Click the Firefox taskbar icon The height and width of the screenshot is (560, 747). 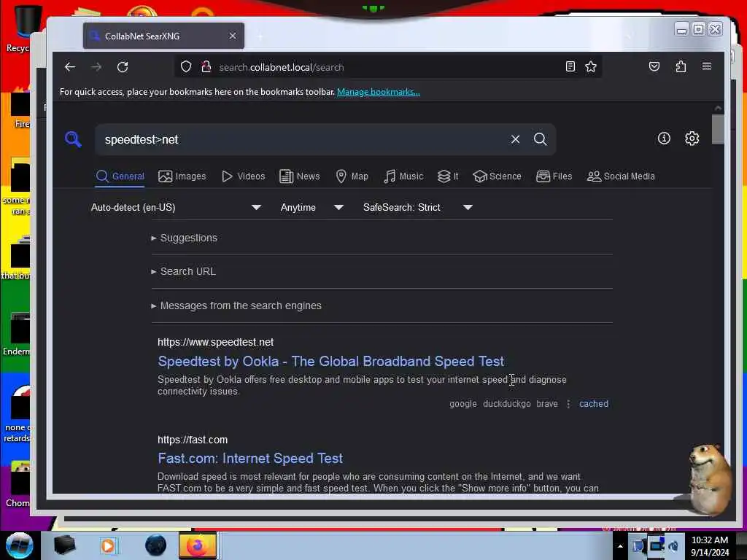[197, 545]
